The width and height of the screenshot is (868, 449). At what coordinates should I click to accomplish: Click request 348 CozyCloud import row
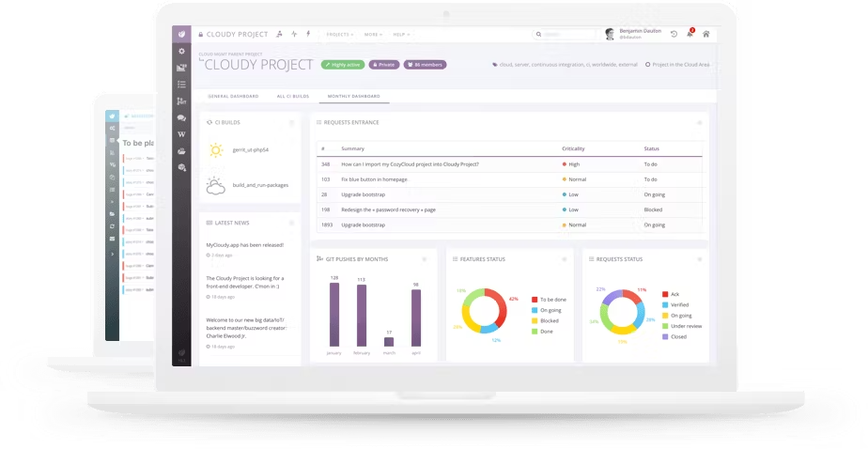point(509,164)
